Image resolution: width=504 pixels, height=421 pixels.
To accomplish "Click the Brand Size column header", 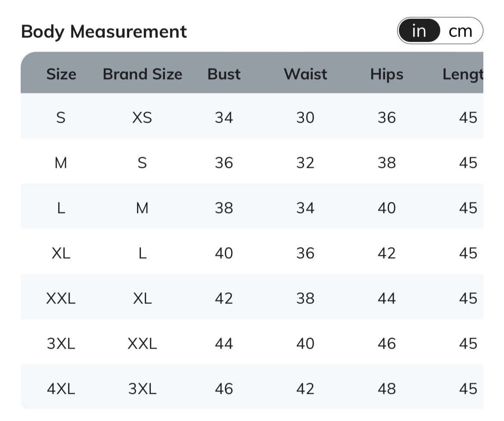I will tap(143, 74).
